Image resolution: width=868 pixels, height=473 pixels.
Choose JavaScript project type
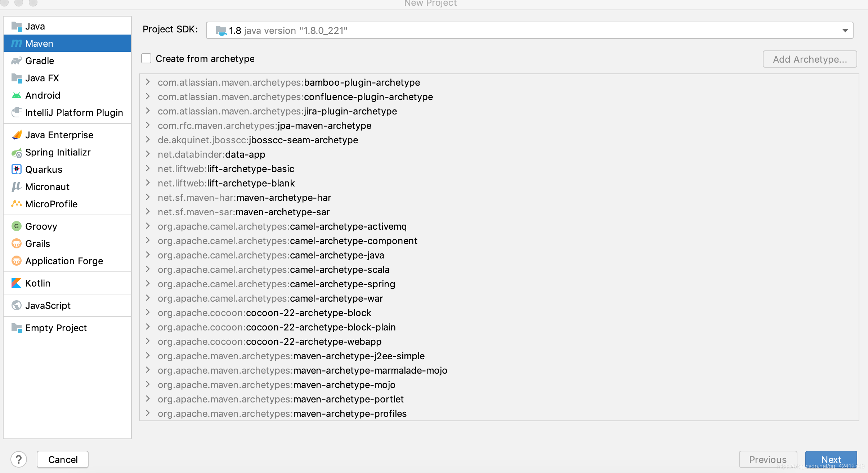click(67, 306)
